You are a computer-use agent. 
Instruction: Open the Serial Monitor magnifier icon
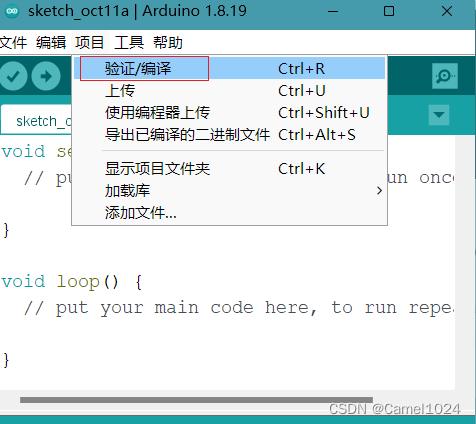click(445, 76)
